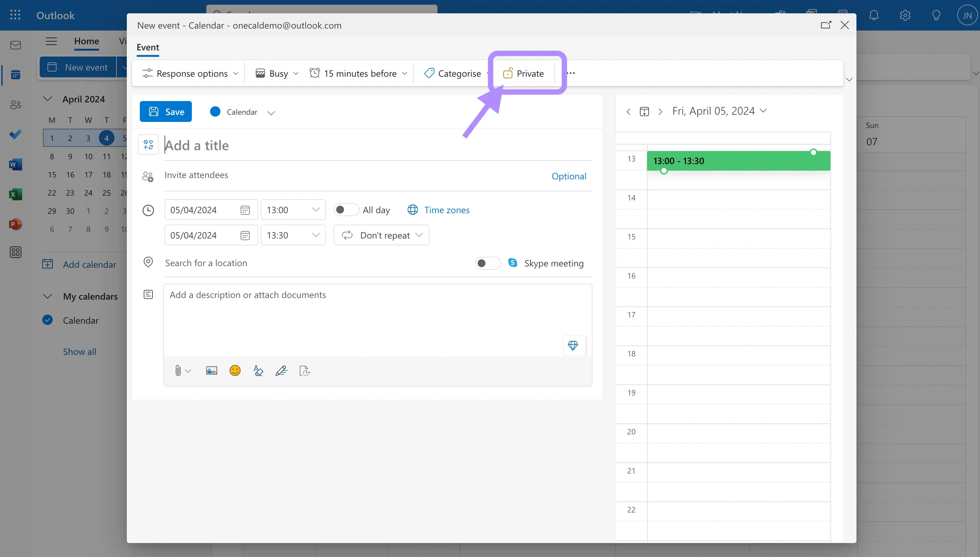Insert an emoji into the description
Viewport: 980px width, 557px height.
coord(234,370)
